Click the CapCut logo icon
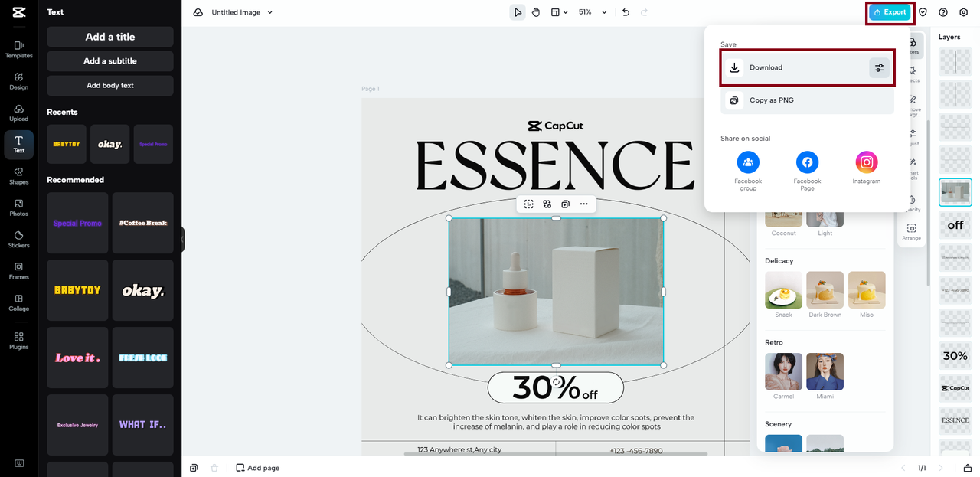Viewport: 980px width, 477px height. (x=18, y=12)
